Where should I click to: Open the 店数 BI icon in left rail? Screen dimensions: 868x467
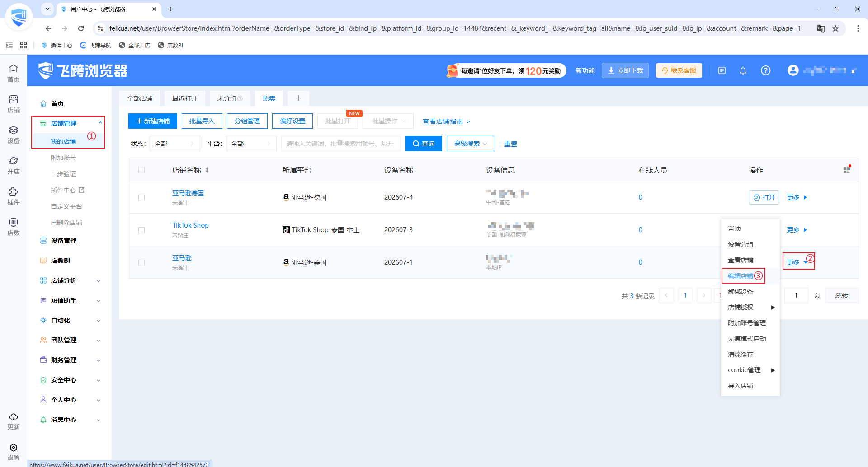(14, 227)
